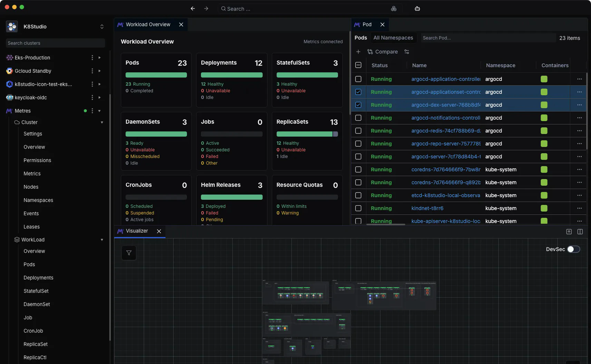This screenshot has width=591, height=364.
Task: Collapse the Cluster tree section
Action: tap(102, 122)
